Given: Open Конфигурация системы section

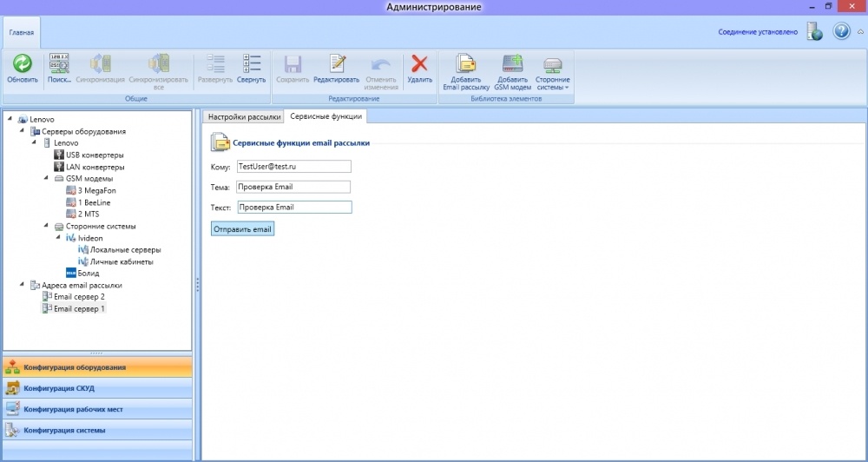Looking at the screenshot, I should tap(97, 431).
